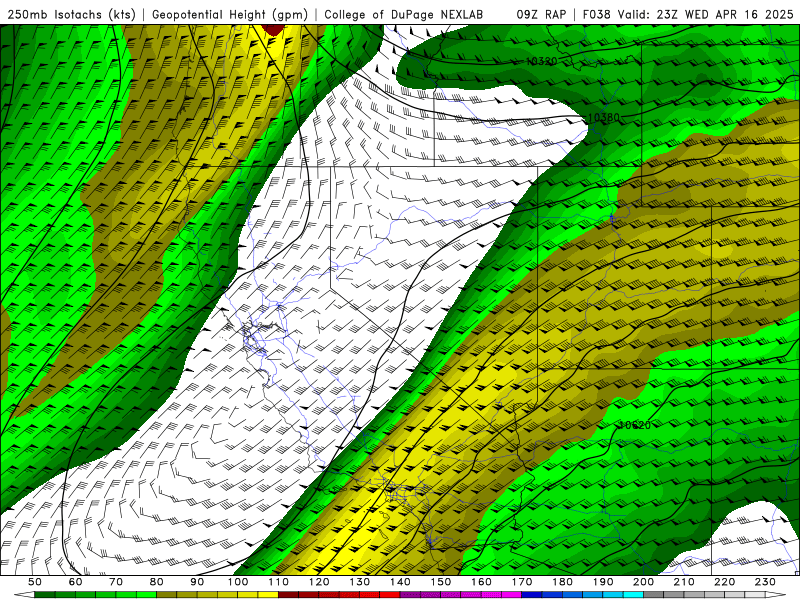Click the 200 value on the legend scale
Viewport: 800px width, 600px height.
[643, 582]
